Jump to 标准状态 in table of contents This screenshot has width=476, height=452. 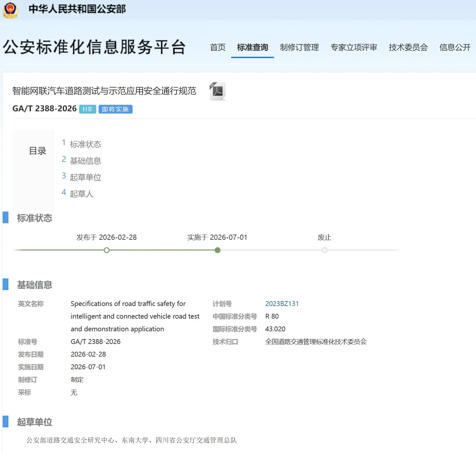(x=86, y=144)
